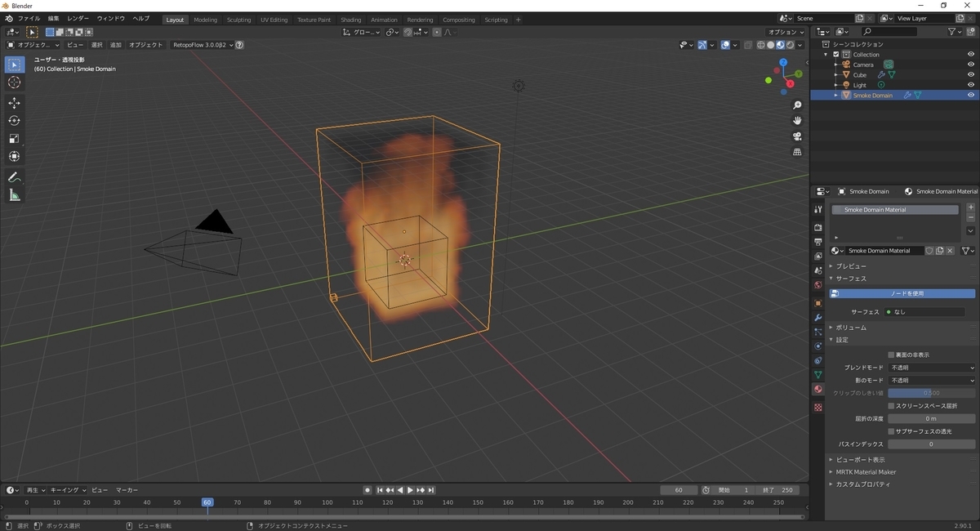980x531 pixels.
Task: Jump to the timeline end frame button
Action: point(430,490)
